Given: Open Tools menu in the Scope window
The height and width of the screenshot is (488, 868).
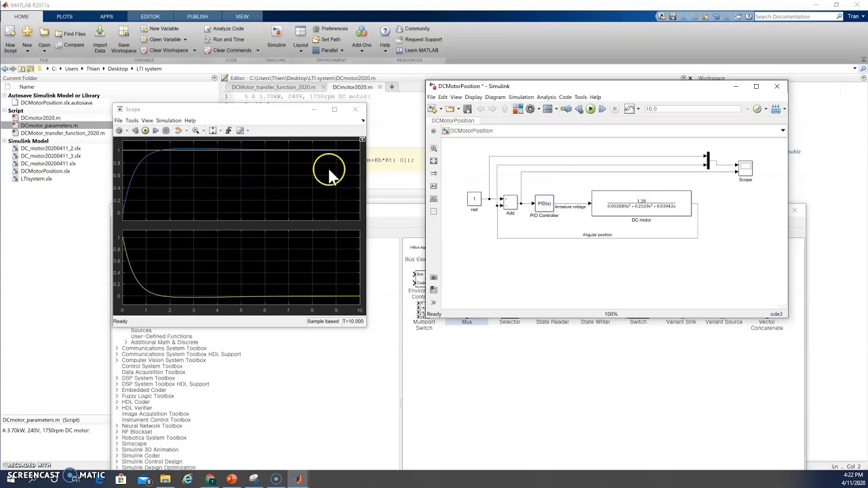Looking at the screenshot, I should tap(132, 121).
